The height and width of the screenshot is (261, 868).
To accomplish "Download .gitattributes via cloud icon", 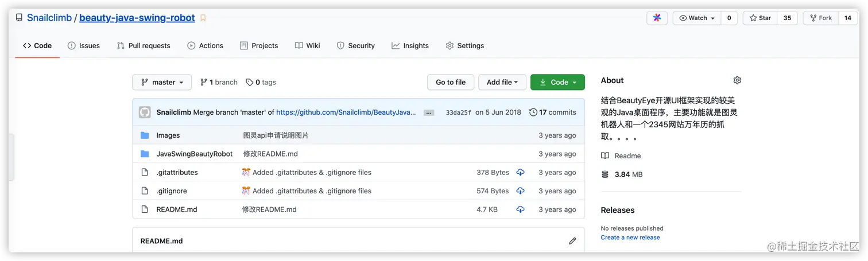I will (520, 172).
